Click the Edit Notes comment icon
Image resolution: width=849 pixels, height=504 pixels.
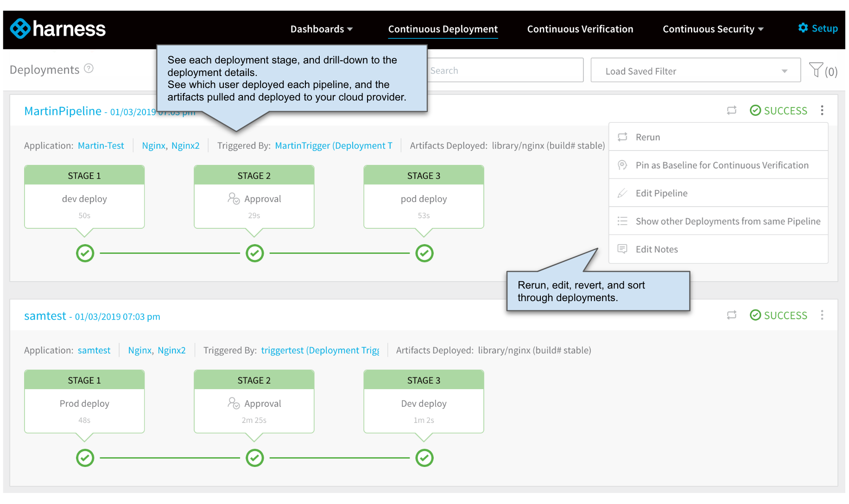click(622, 249)
